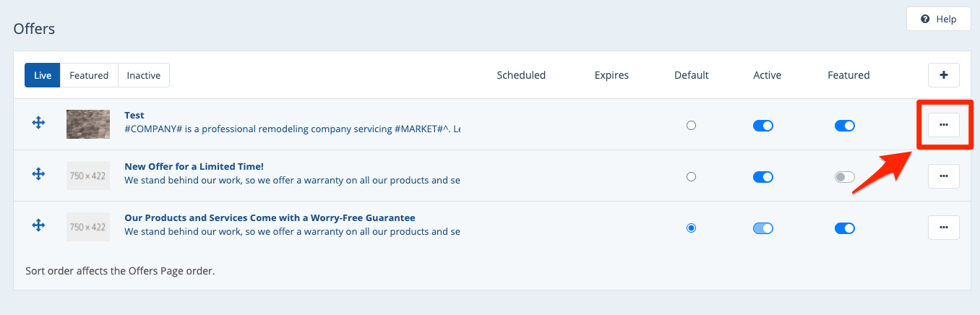Click move handle for Worry-Free Guarantee offer
The image size is (980, 315).
39,226
